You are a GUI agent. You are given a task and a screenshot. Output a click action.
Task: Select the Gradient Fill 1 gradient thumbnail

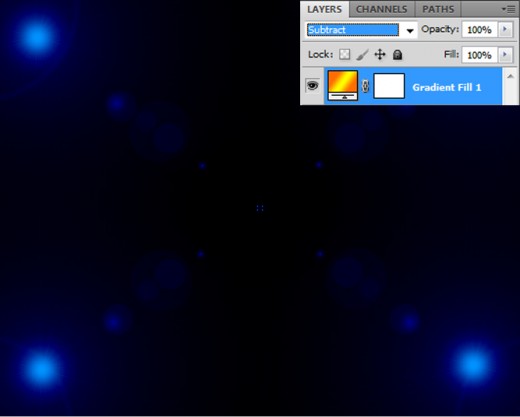pos(343,85)
